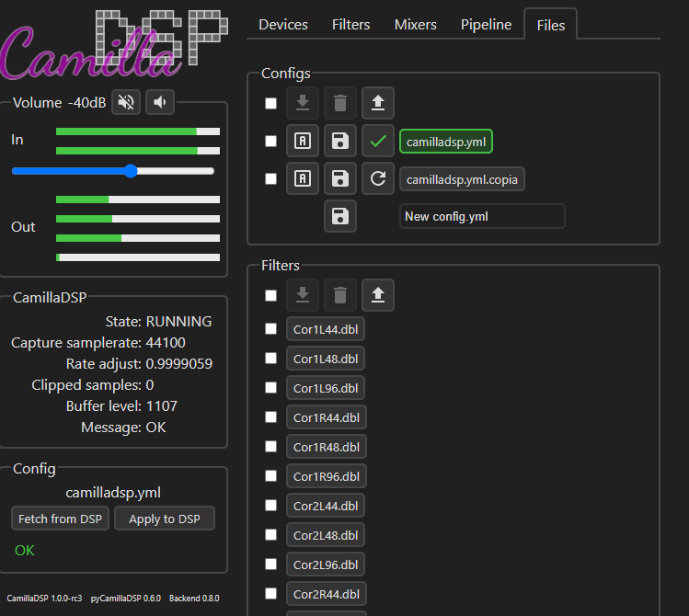Check the camilladsp.yml.copia checkbox
Viewport: 689px width, 616px height.
271,179
